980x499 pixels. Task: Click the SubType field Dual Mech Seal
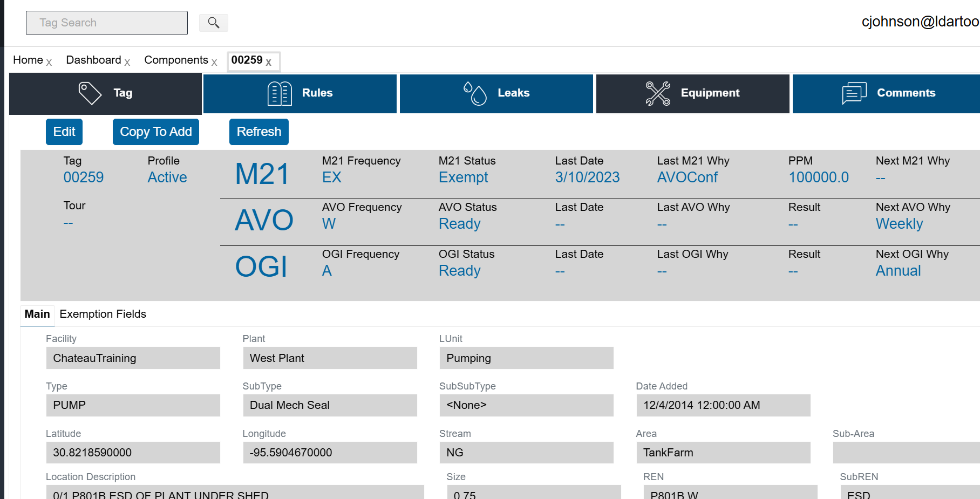click(330, 405)
